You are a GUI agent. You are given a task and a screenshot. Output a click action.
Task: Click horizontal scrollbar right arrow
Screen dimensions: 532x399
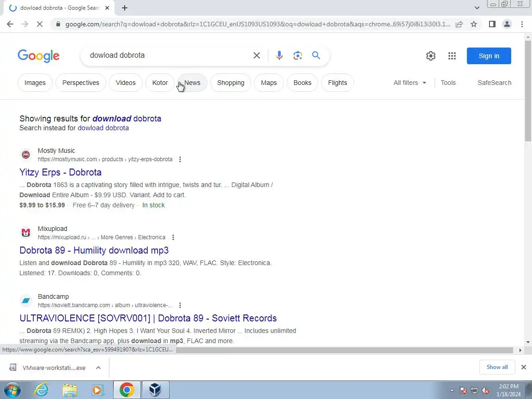520,350
